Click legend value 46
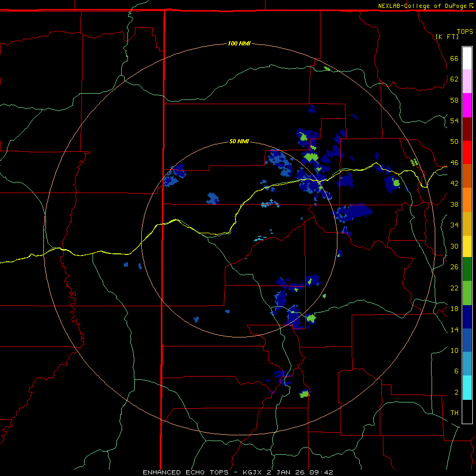This screenshot has height=476, width=476. click(454, 162)
